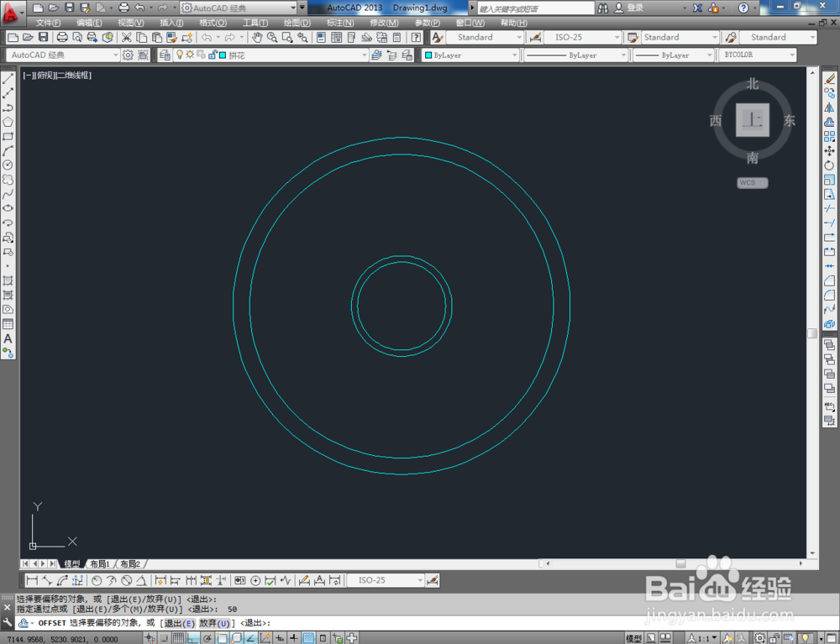Select the Spline draw tool
Screen dimensions: 840x644
[8, 194]
